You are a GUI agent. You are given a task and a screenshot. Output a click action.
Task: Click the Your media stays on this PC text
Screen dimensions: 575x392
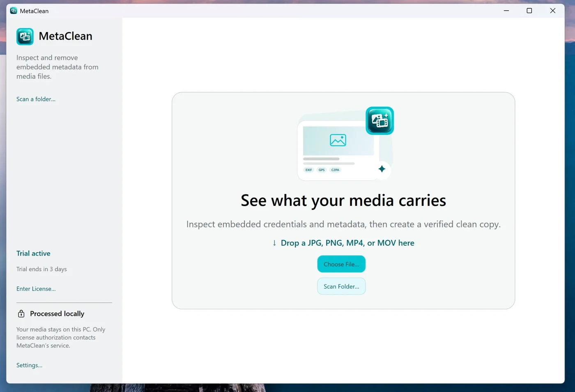61,337
